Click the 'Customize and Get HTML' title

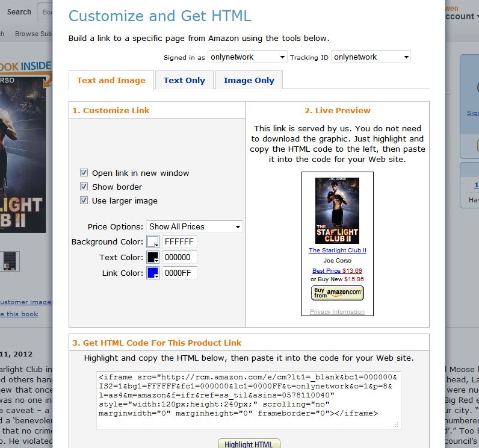click(x=160, y=16)
